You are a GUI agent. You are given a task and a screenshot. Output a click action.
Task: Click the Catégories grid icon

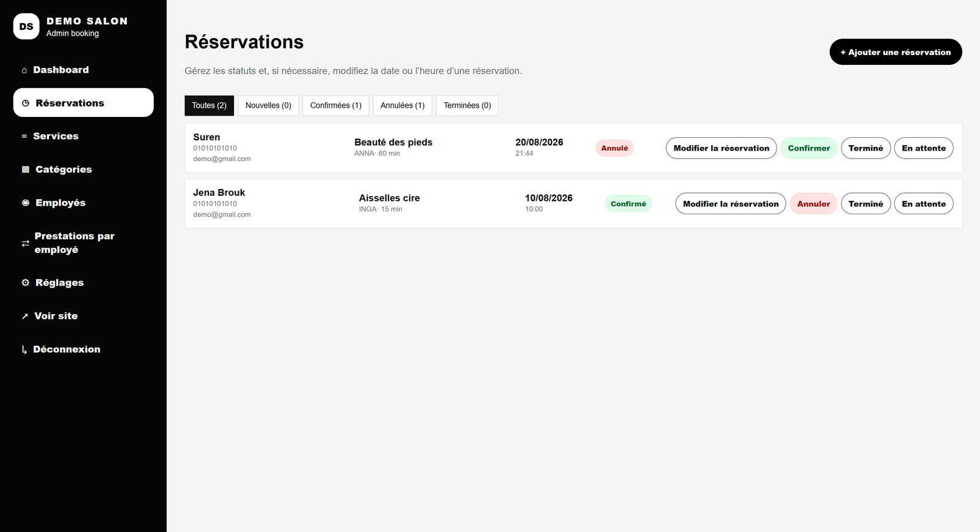coord(26,170)
